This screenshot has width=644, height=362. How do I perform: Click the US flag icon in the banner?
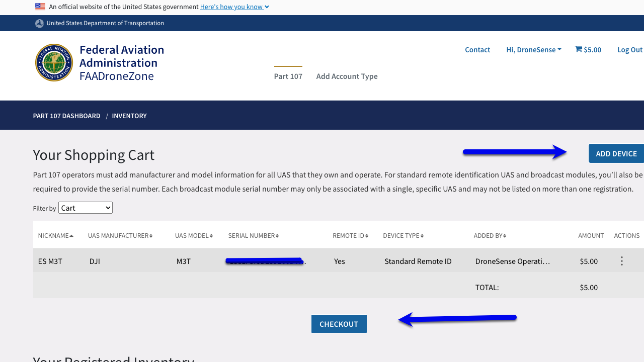(x=40, y=6)
